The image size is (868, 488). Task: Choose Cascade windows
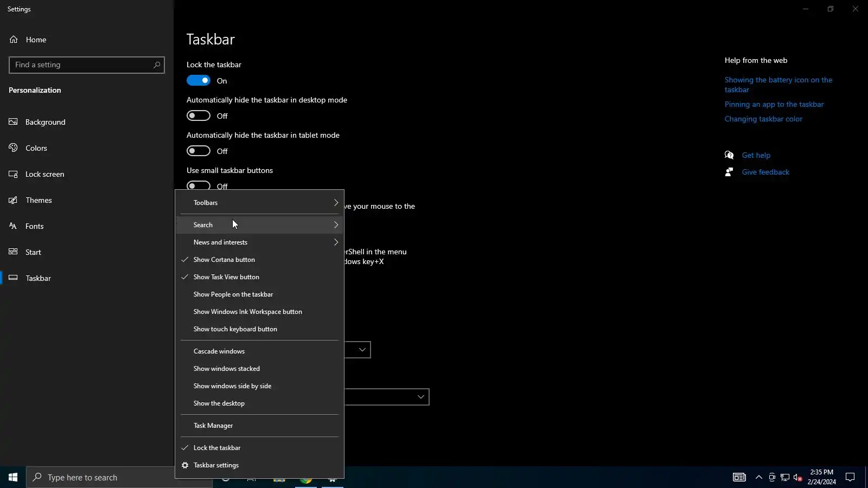tap(260, 351)
